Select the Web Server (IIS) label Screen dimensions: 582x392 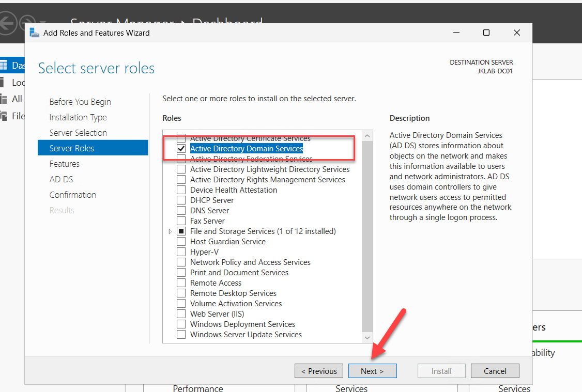(217, 314)
